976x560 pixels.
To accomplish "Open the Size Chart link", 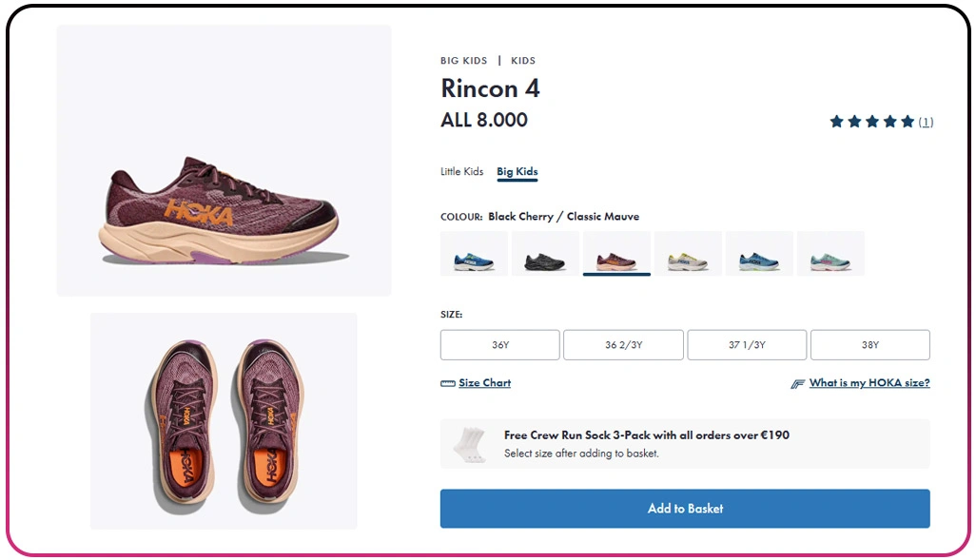I will [484, 383].
